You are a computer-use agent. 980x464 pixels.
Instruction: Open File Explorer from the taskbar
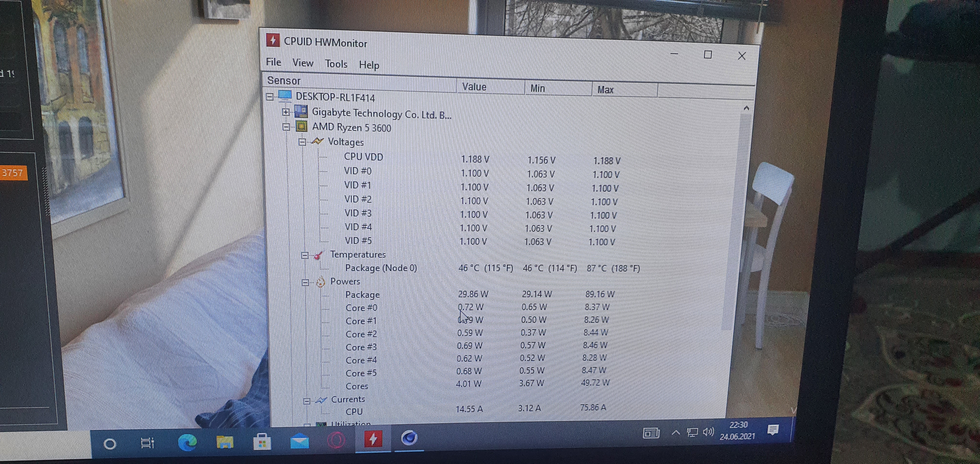pos(224,442)
